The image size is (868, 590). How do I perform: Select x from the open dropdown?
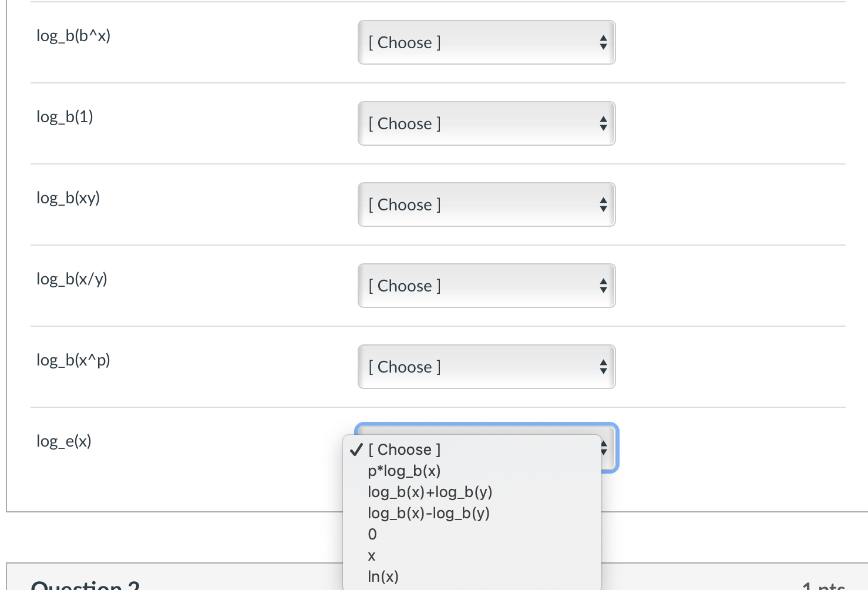pyautogui.click(x=372, y=555)
